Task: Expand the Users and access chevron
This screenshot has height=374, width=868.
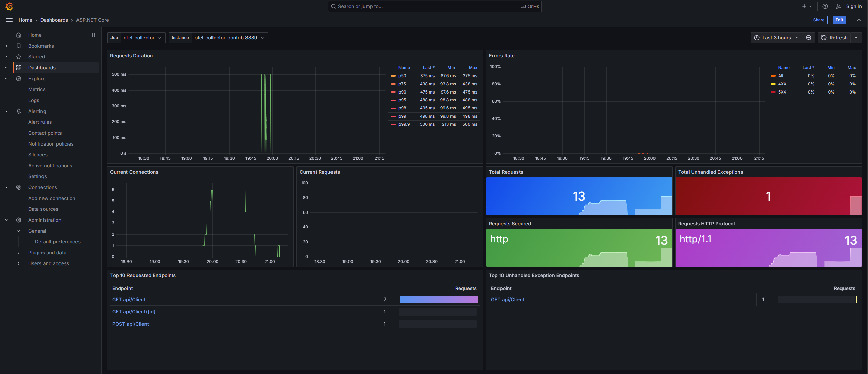Action: tap(19, 263)
